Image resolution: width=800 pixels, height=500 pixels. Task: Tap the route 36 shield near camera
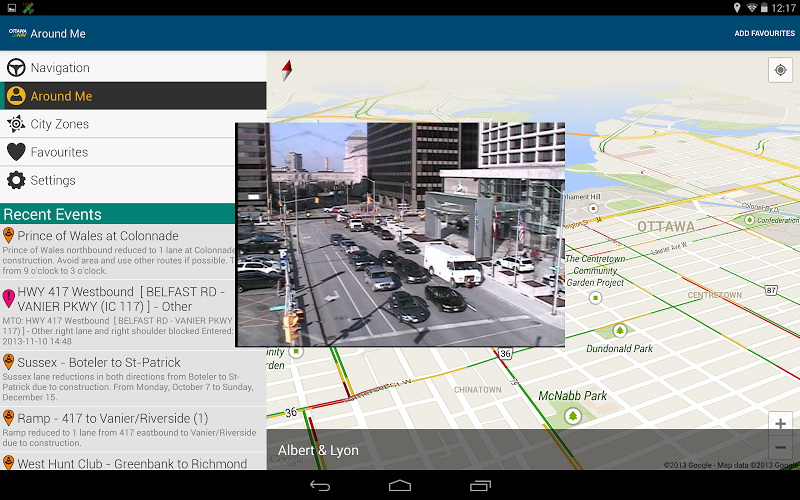pos(505,353)
